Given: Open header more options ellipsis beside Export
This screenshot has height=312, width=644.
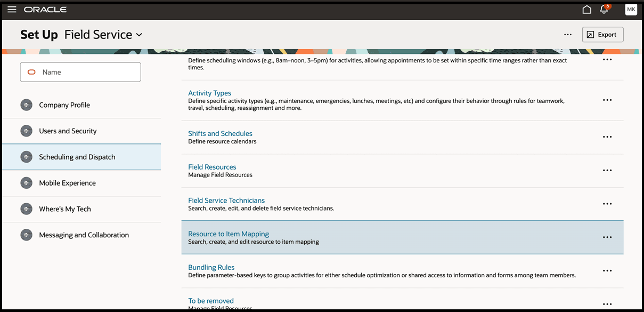Looking at the screenshot, I should point(568,35).
